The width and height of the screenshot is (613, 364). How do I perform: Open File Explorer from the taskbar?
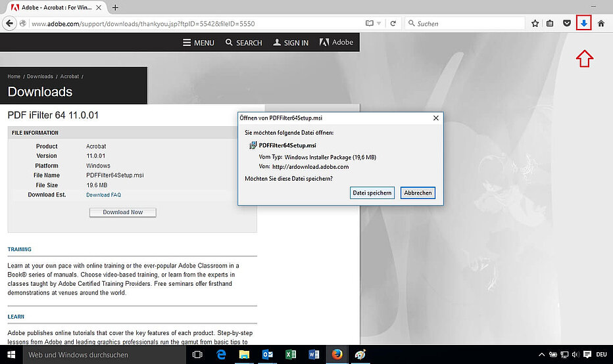[x=244, y=355]
